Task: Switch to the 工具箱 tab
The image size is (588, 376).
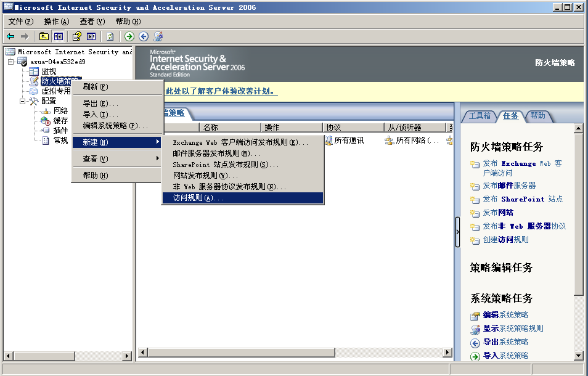Action: (480, 116)
